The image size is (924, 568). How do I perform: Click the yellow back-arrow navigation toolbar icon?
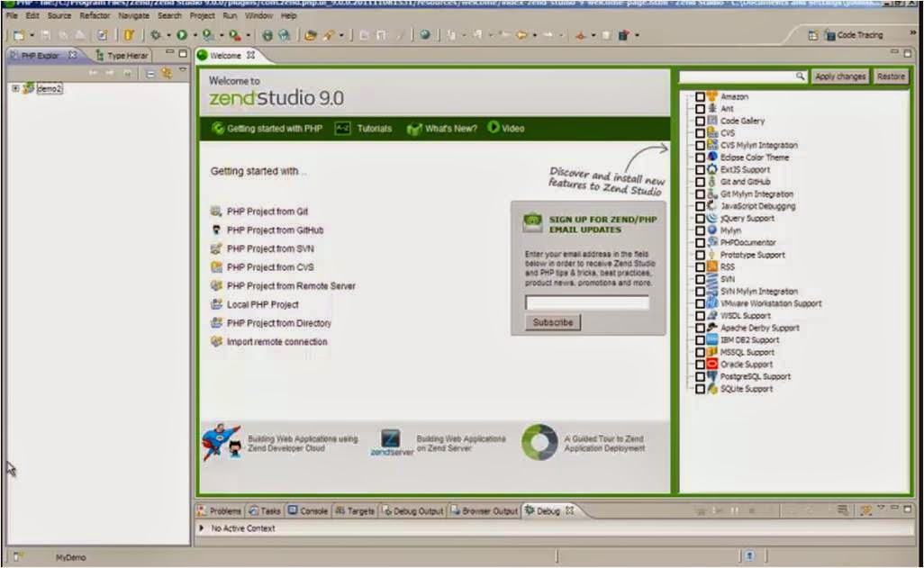pyautogui.click(x=521, y=35)
